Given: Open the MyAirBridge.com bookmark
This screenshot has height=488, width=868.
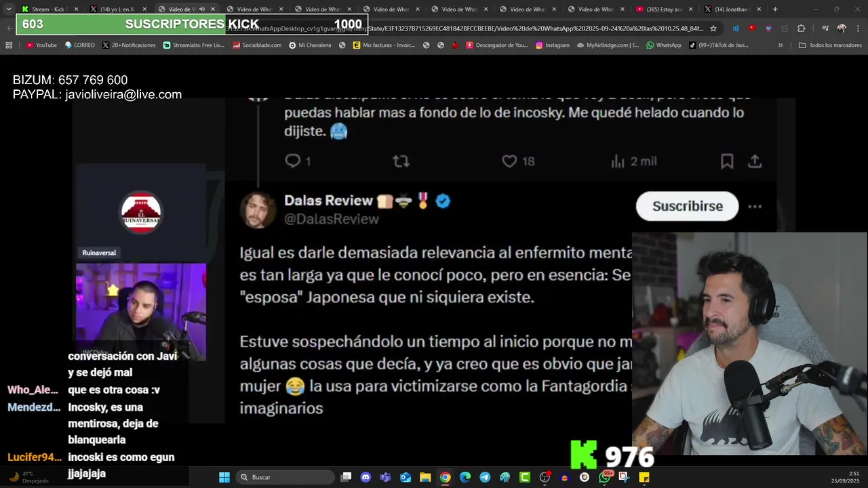Looking at the screenshot, I should (x=608, y=45).
